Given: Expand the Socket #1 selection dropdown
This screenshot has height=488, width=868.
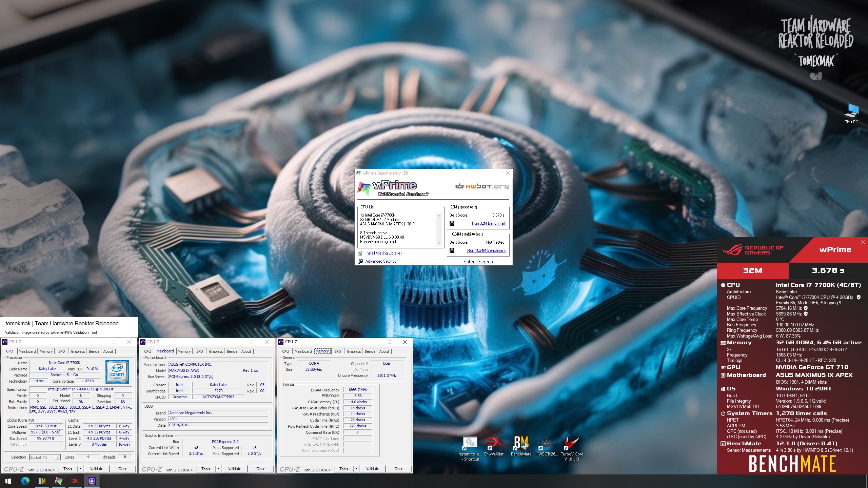Looking at the screenshot, I should point(58,457).
